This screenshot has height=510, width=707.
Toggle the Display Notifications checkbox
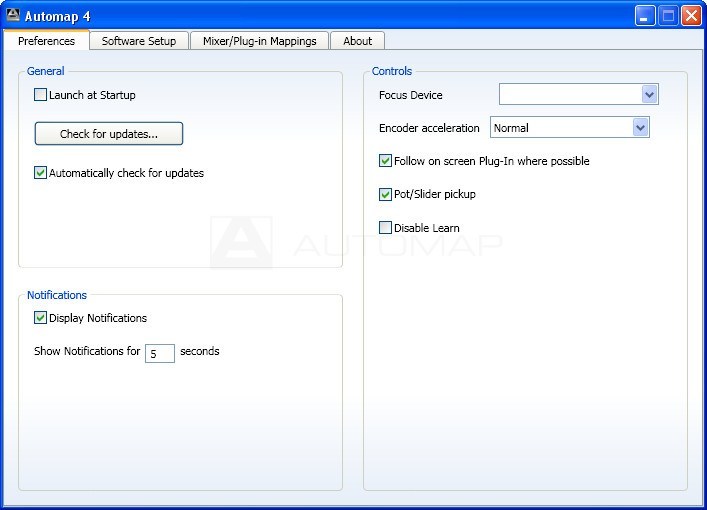pos(40,318)
